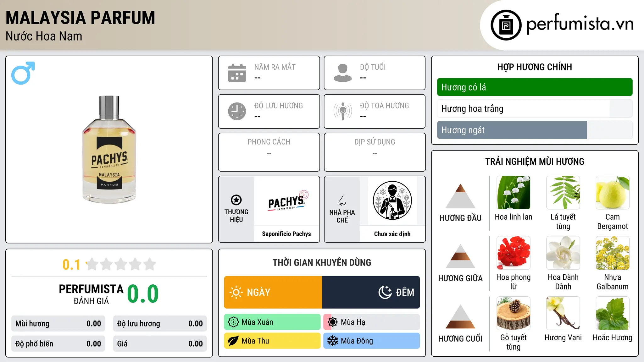Click the snowflake icon for Mùa Đông
This screenshot has height=362, width=644.
click(x=333, y=341)
